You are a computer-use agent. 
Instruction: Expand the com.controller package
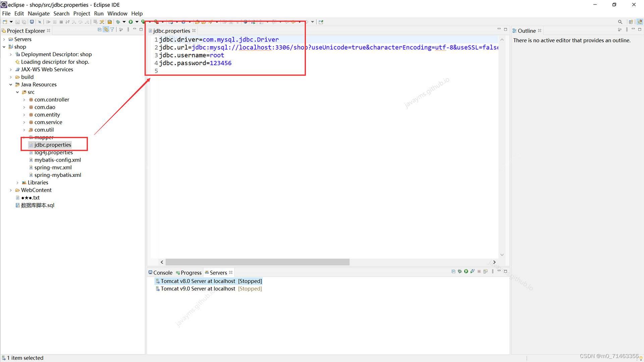(x=24, y=100)
